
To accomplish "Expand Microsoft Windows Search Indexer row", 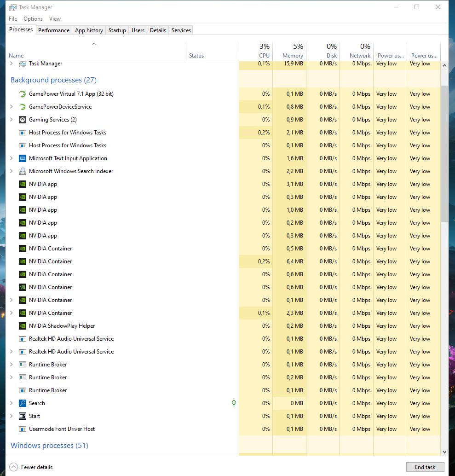I will pyautogui.click(x=12, y=171).
